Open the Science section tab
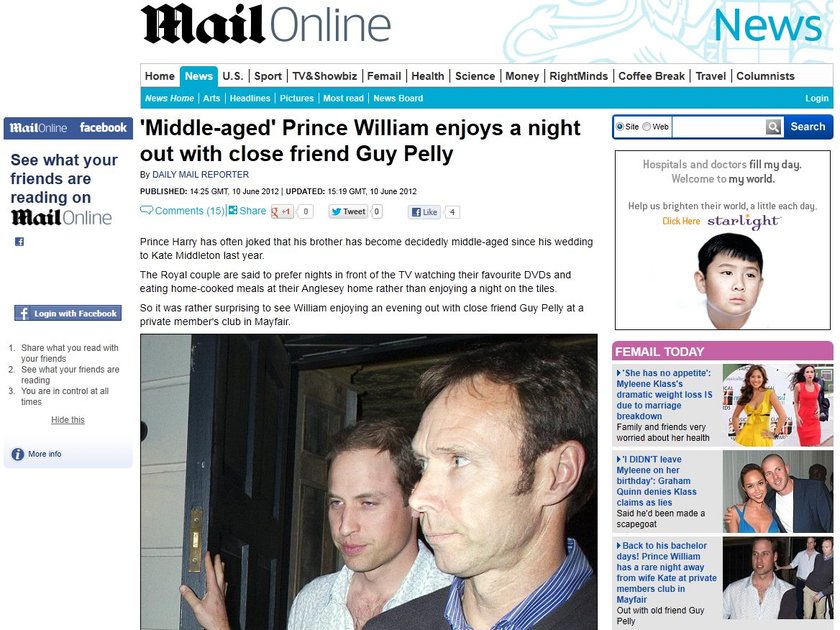Viewport: 840px width, 630px height. pos(475,76)
